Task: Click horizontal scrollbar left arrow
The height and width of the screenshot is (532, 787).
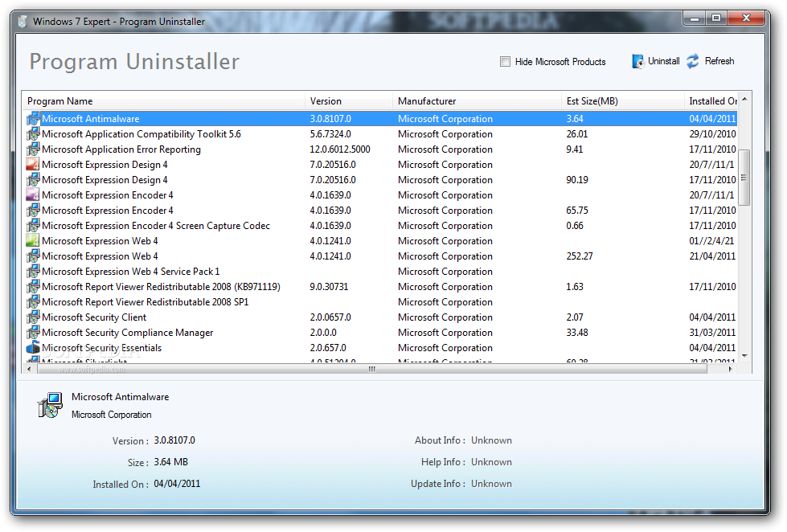Action: coord(29,369)
